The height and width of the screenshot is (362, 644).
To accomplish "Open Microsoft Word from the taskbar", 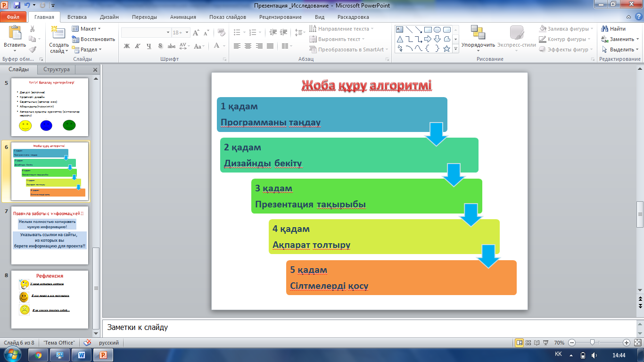I will (x=82, y=355).
